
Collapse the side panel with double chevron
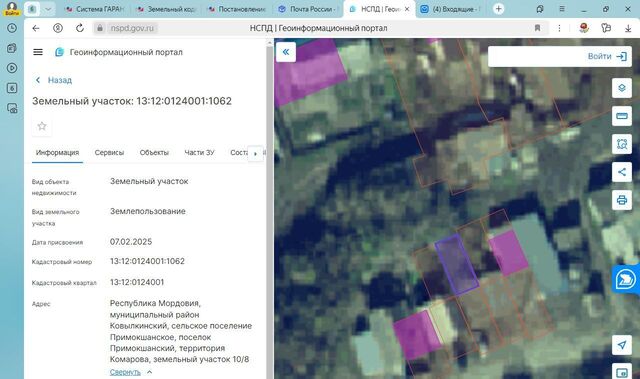click(x=286, y=52)
